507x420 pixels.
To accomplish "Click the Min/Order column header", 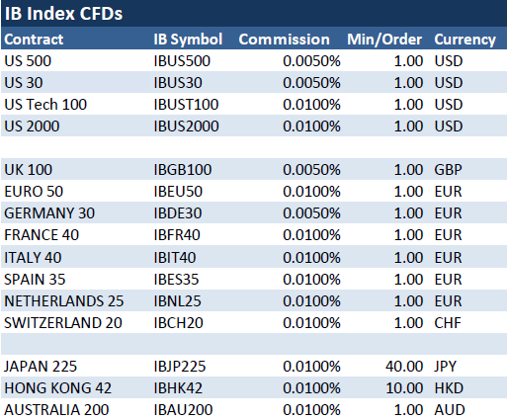I will (384, 40).
